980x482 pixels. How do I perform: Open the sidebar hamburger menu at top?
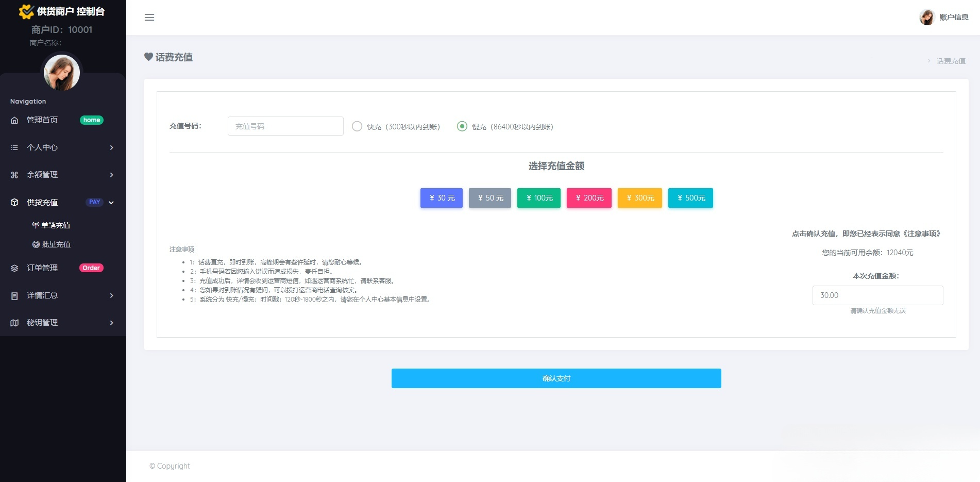click(149, 17)
